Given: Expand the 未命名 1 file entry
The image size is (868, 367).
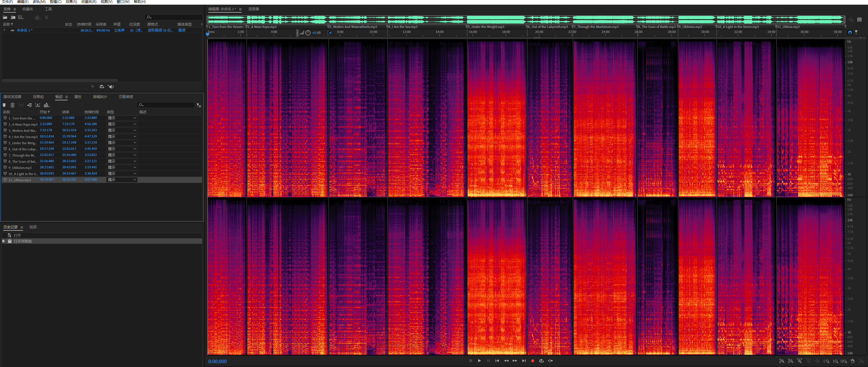Looking at the screenshot, I should 4,30.
